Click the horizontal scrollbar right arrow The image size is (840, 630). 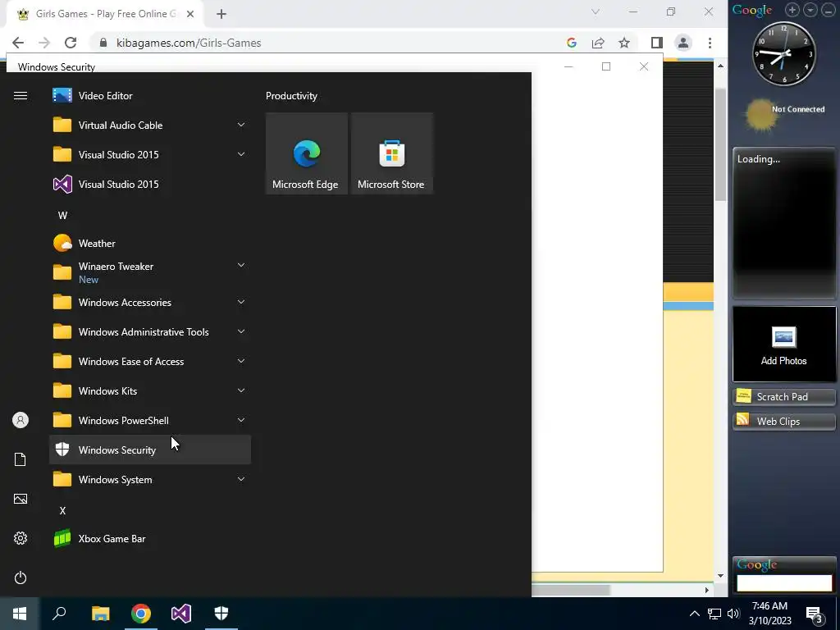tap(706, 590)
